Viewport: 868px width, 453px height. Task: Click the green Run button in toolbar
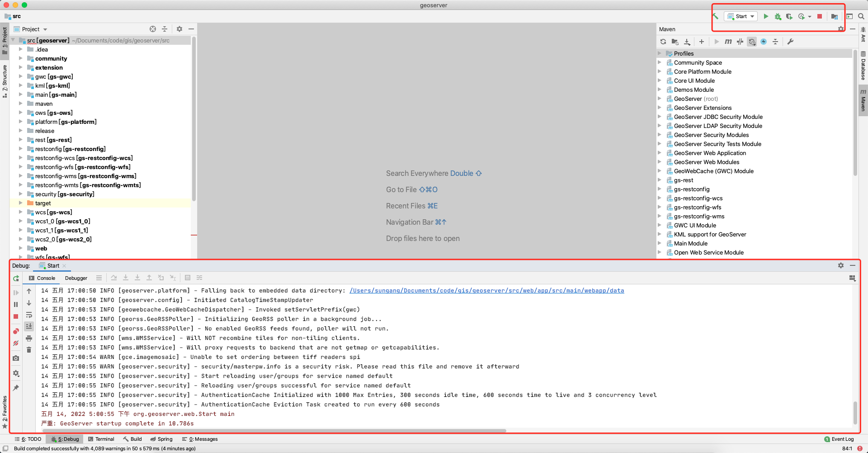(766, 16)
